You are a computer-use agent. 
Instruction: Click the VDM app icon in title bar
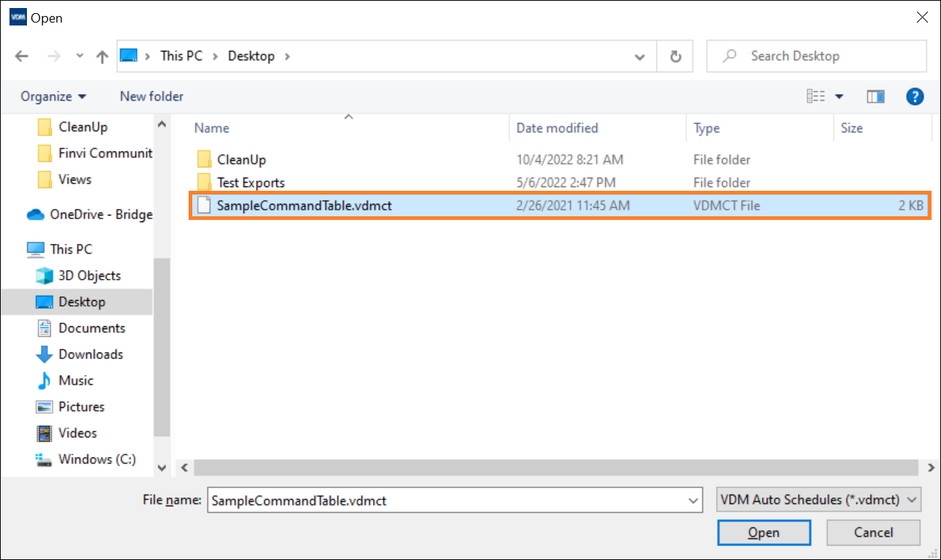[17, 18]
